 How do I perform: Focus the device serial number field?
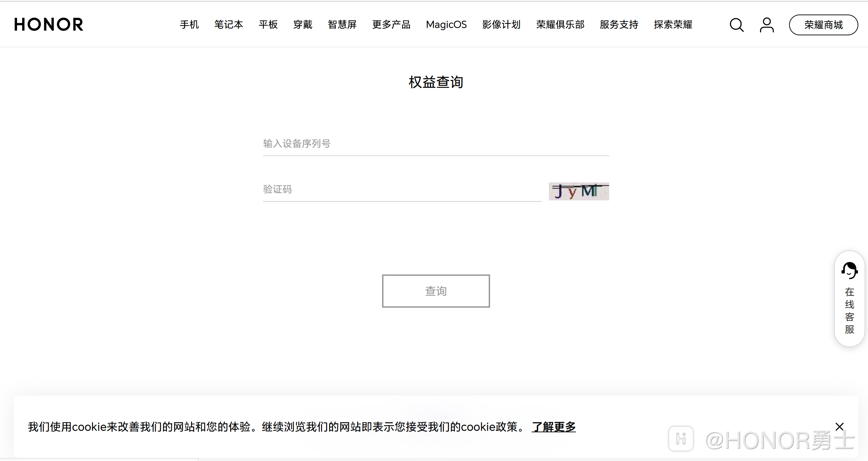[435, 144]
